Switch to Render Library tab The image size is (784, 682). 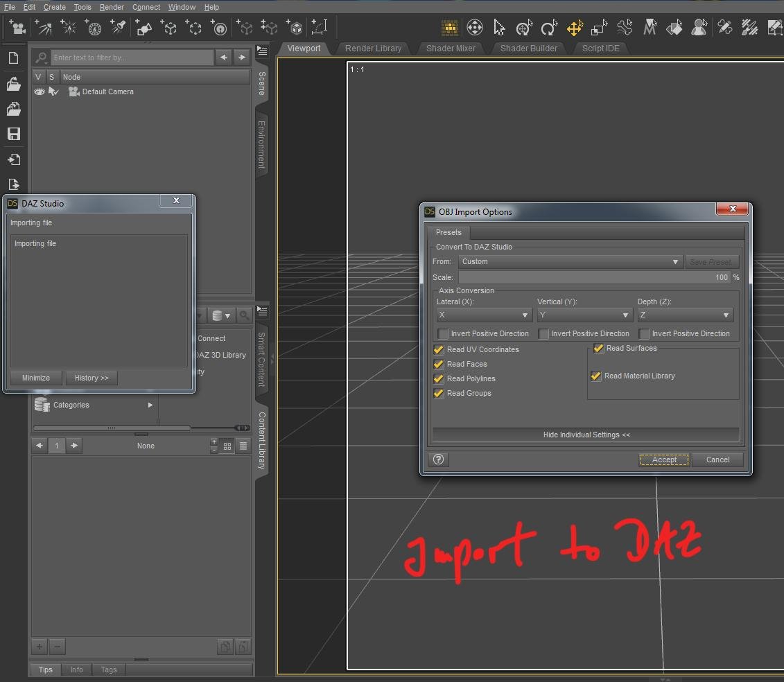pyautogui.click(x=373, y=49)
